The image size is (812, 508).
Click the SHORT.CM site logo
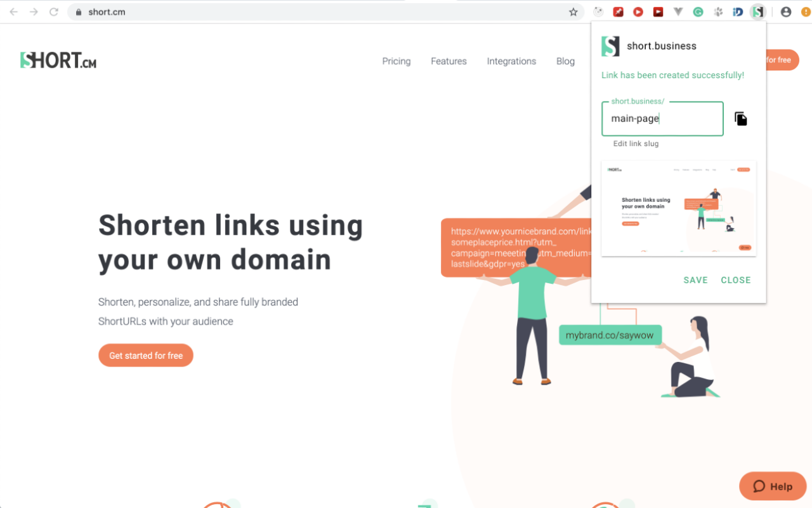[x=58, y=60]
